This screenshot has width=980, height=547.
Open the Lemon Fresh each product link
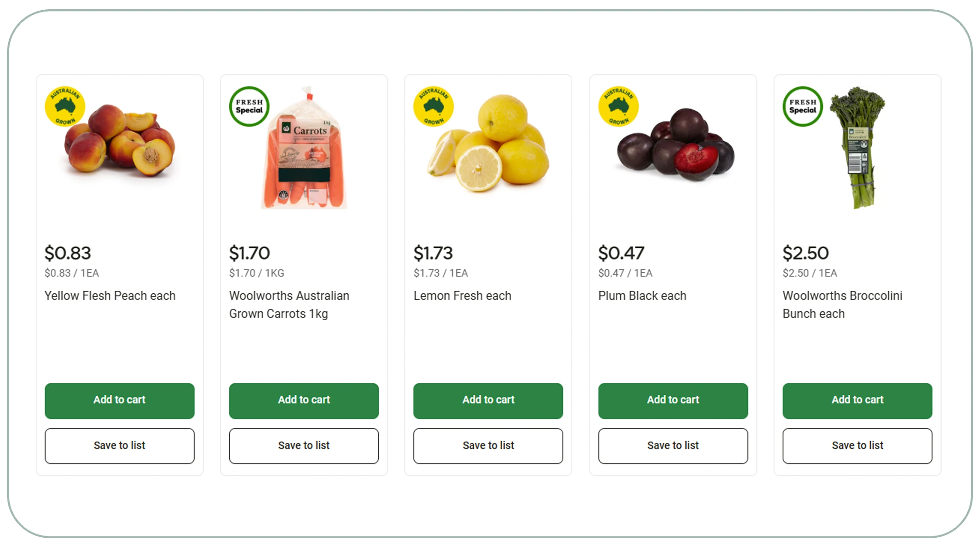[462, 296]
